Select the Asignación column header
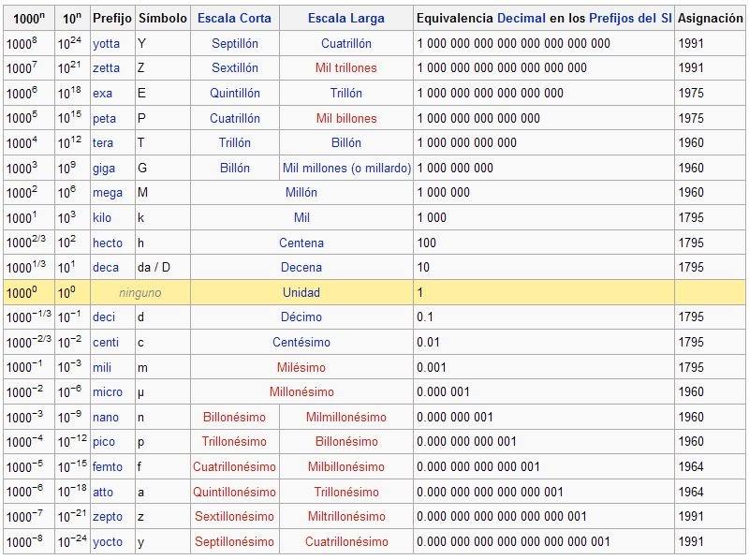Screen dimensions: 749x560 coord(711,18)
